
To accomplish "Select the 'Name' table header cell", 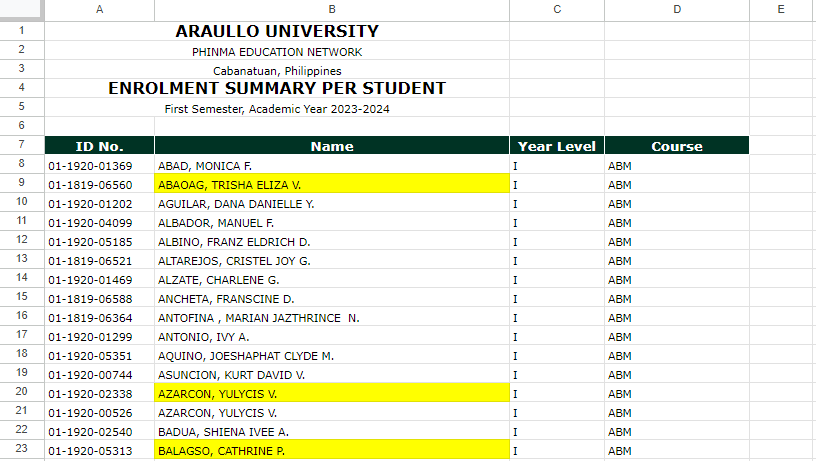I will point(332,146).
